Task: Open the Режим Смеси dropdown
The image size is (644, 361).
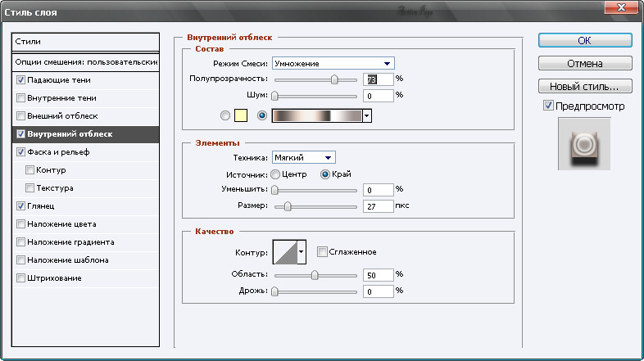Action: coord(333,63)
